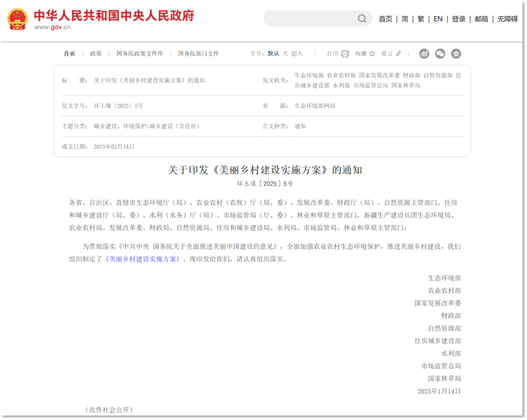Open the 登录 login link

[458, 19]
